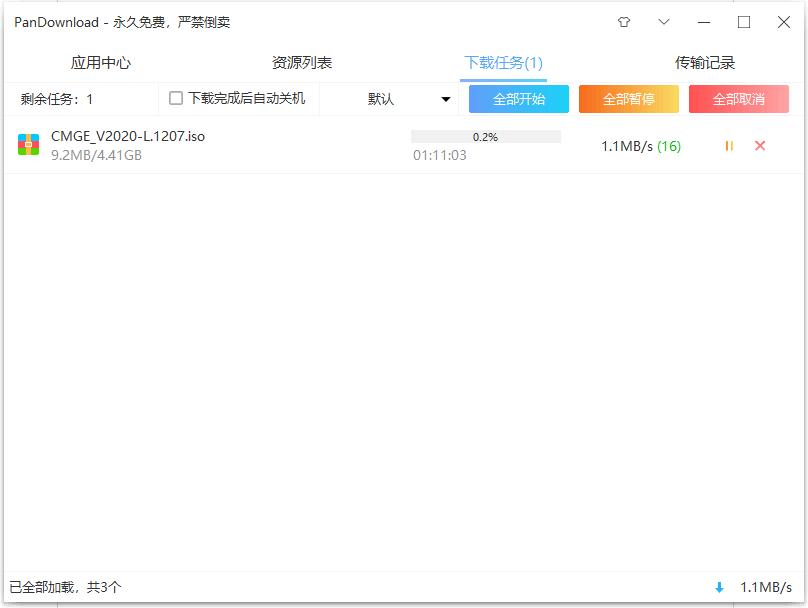808x608 pixels.
Task: Click the ISO file type icon
Action: click(x=27, y=145)
